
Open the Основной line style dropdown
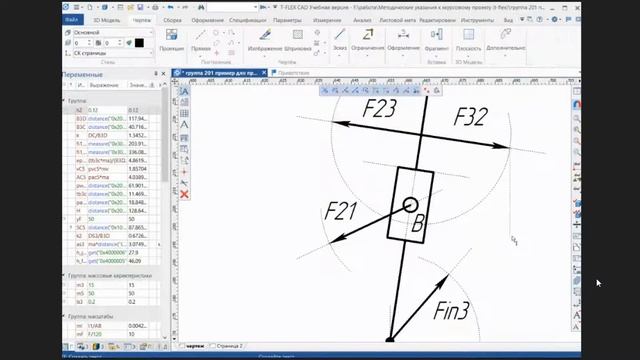[113, 32]
